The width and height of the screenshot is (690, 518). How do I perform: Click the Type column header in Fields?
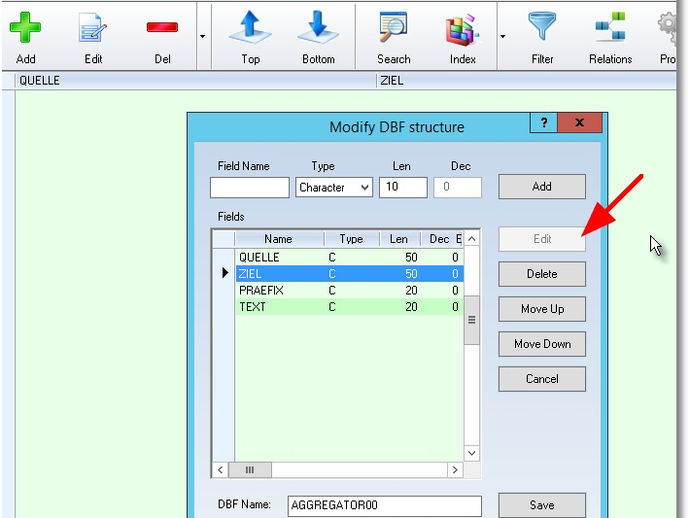[351, 239]
